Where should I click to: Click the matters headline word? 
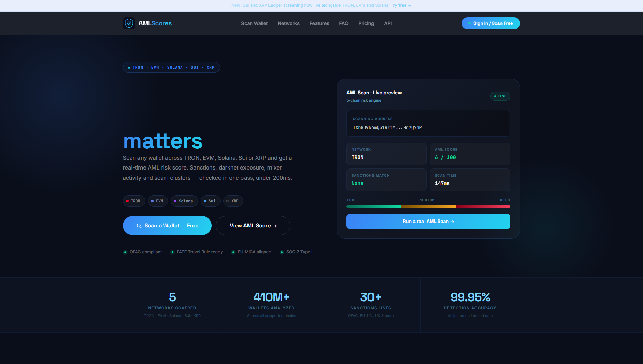click(x=163, y=141)
